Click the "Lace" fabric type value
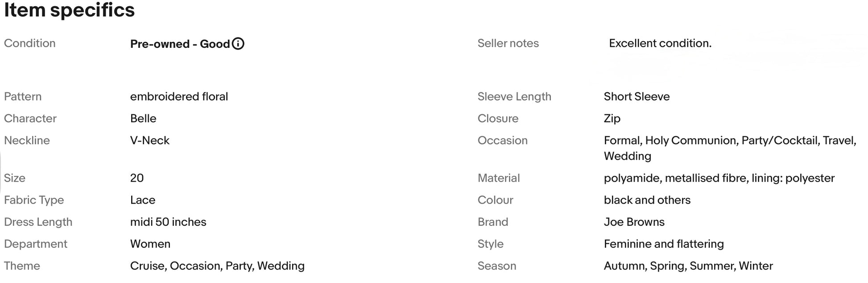 [x=143, y=200]
